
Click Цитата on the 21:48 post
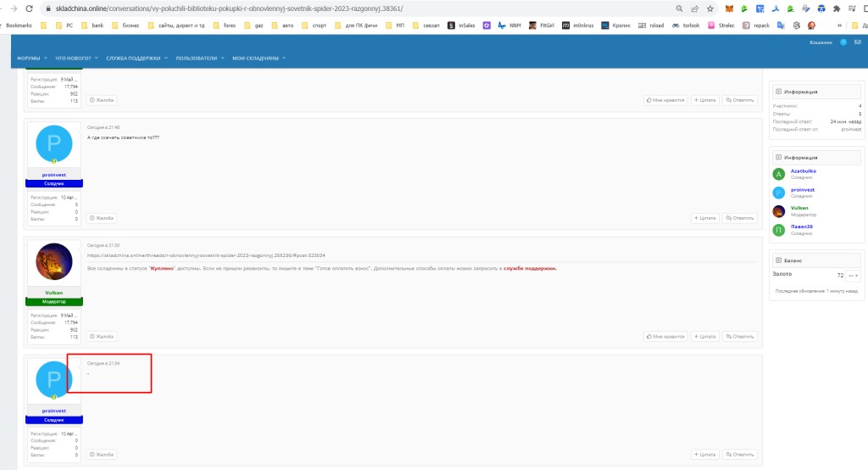(704, 218)
